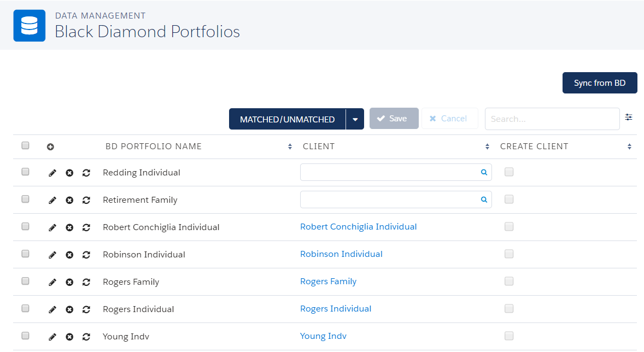Sort by BD Portfolio Name column arrows
644x352 pixels.
pyautogui.click(x=290, y=146)
